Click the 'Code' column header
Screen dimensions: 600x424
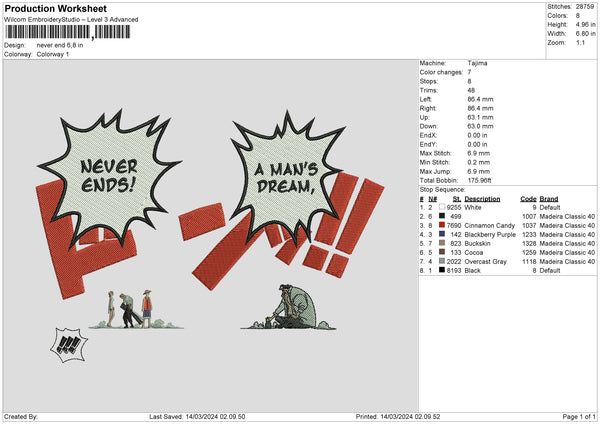pyautogui.click(x=528, y=199)
